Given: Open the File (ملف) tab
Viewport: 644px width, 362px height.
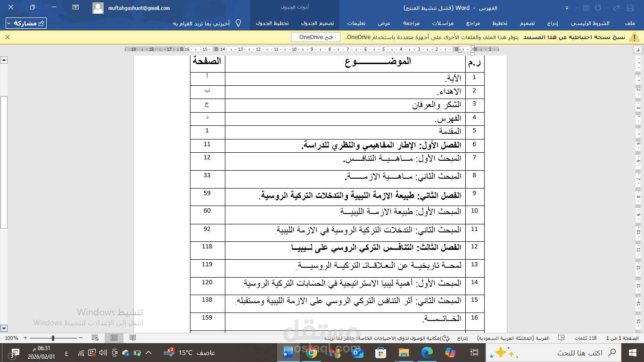Looking at the screenshot, I should (x=629, y=23).
